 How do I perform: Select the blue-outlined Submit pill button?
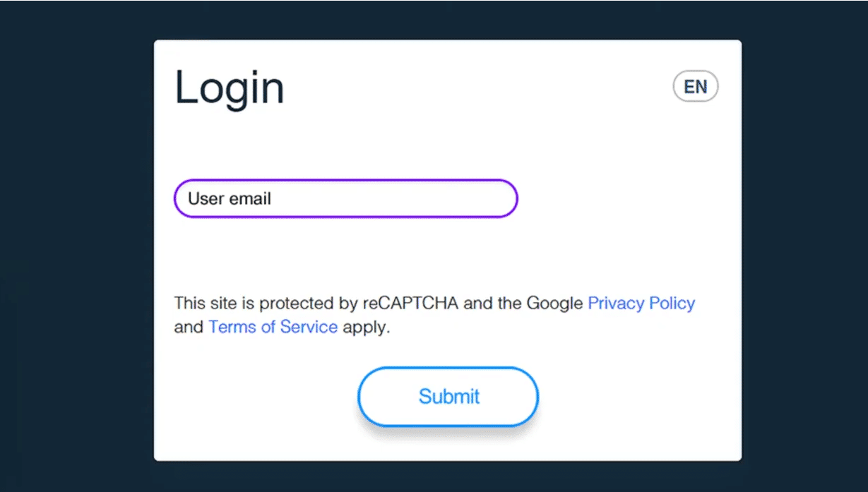coord(448,397)
